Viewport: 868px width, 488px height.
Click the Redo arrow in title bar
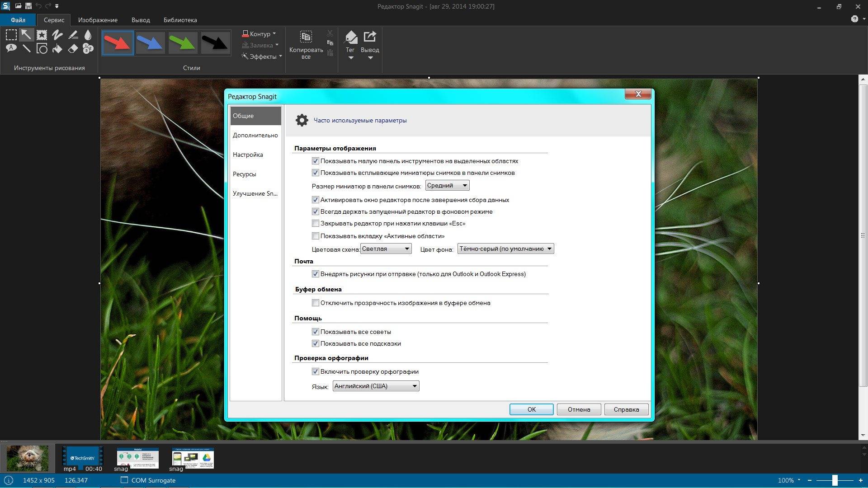click(48, 6)
